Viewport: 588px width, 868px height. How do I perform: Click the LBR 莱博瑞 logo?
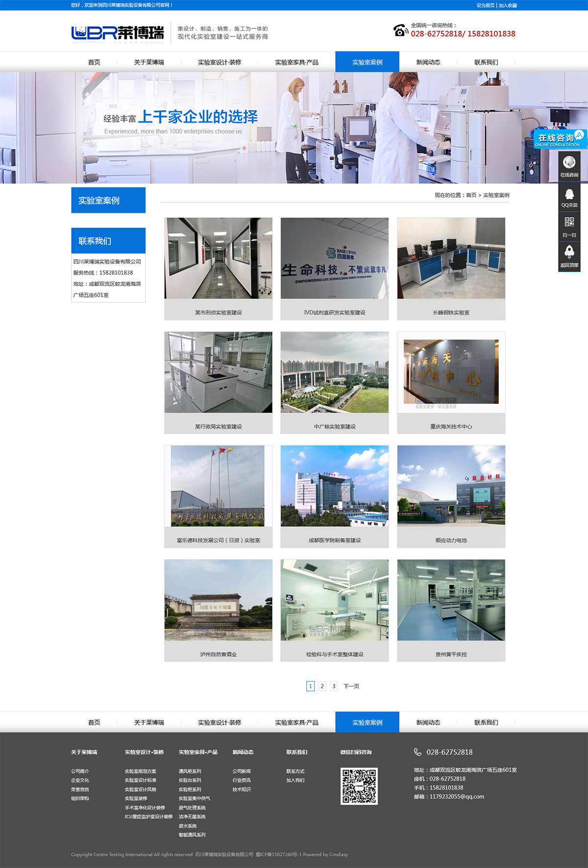coord(118,33)
